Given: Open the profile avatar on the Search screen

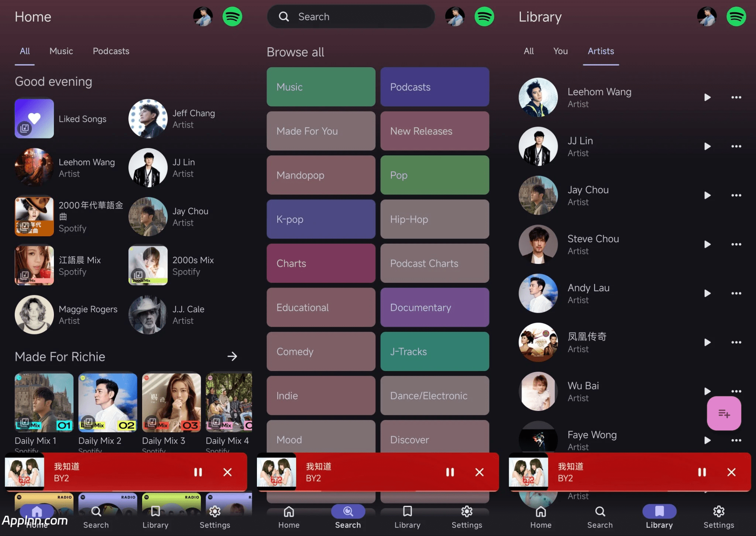Looking at the screenshot, I should click(455, 17).
